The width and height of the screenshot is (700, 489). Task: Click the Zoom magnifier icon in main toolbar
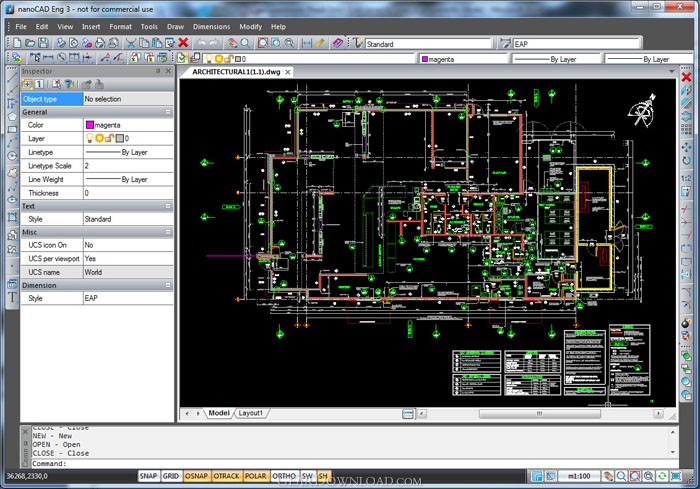click(x=245, y=43)
